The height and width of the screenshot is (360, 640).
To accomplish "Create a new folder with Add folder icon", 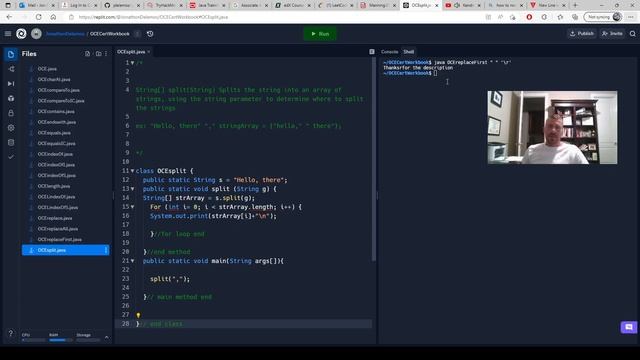I will pos(98,54).
